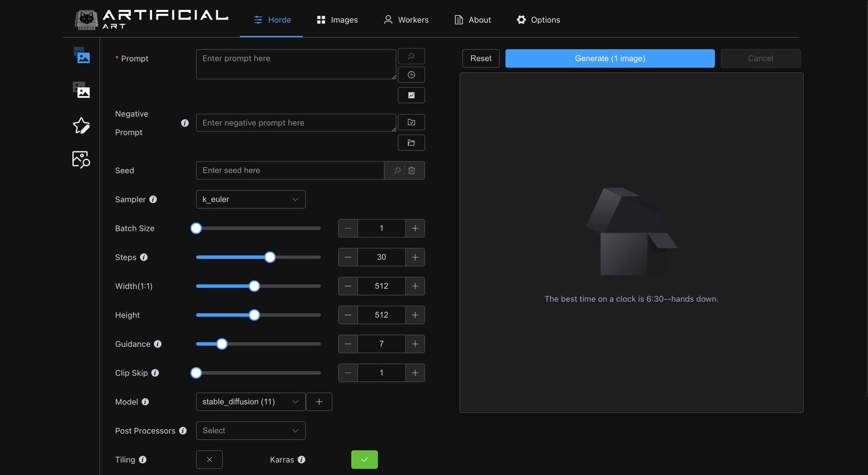The height and width of the screenshot is (475, 868).
Task: Switch to the Workers tab
Action: click(406, 20)
